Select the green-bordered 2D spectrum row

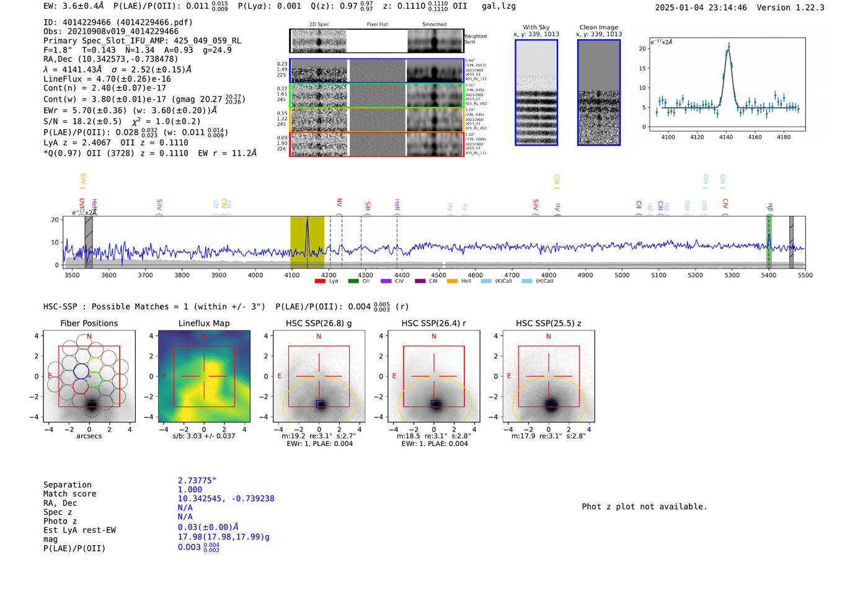(377, 96)
